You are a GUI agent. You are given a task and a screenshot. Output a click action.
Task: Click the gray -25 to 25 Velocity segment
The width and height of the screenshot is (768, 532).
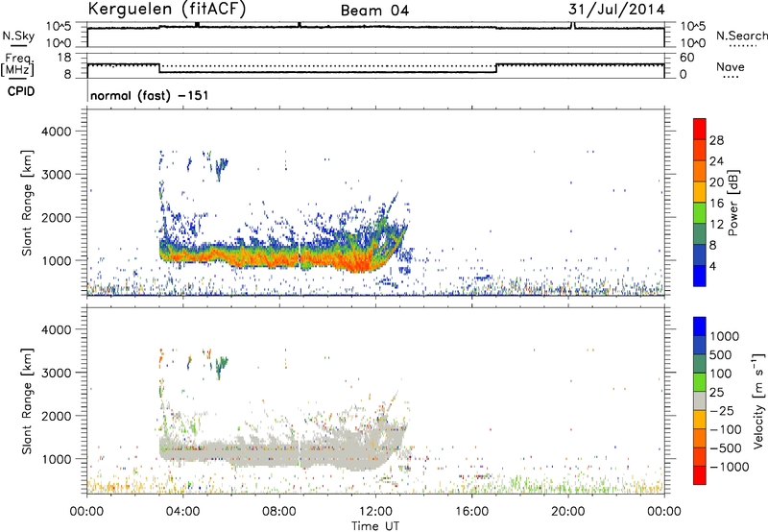pos(700,400)
